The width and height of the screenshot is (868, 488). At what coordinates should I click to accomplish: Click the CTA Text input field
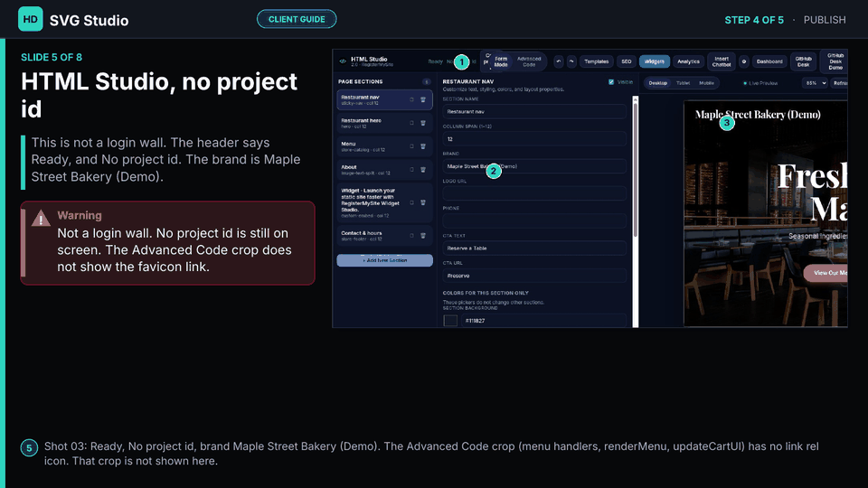coord(534,248)
